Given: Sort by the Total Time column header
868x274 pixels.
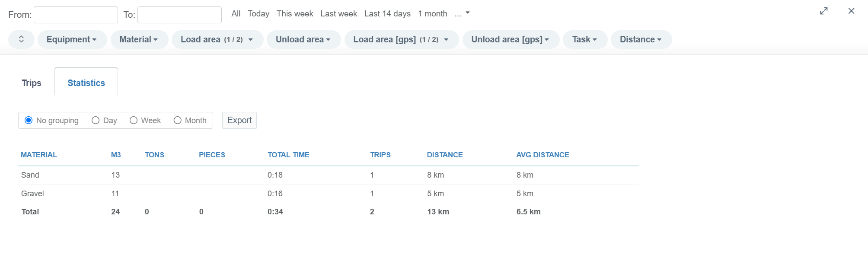Looking at the screenshot, I should coord(288,155).
